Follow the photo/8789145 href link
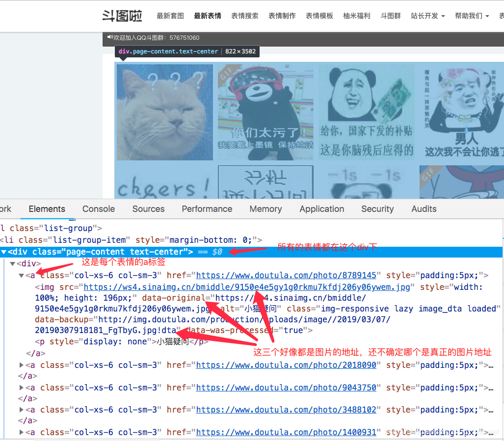This screenshot has width=504, height=441. point(286,276)
